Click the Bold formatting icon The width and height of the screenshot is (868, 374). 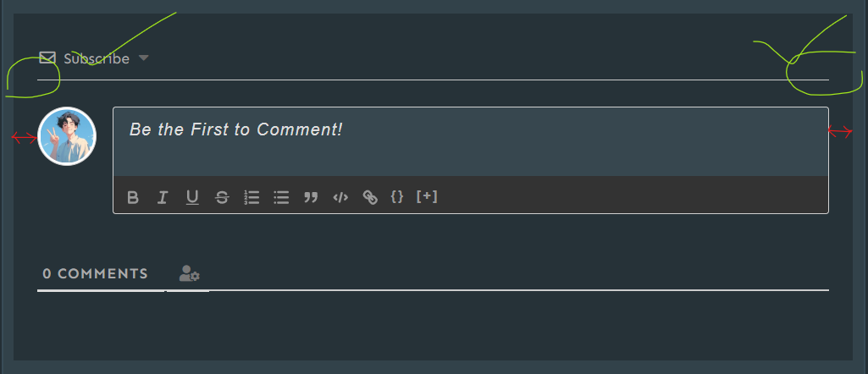pyautogui.click(x=133, y=197)
